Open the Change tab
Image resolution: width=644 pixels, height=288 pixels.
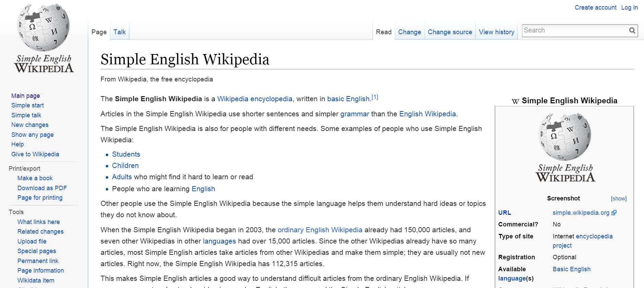409,32
